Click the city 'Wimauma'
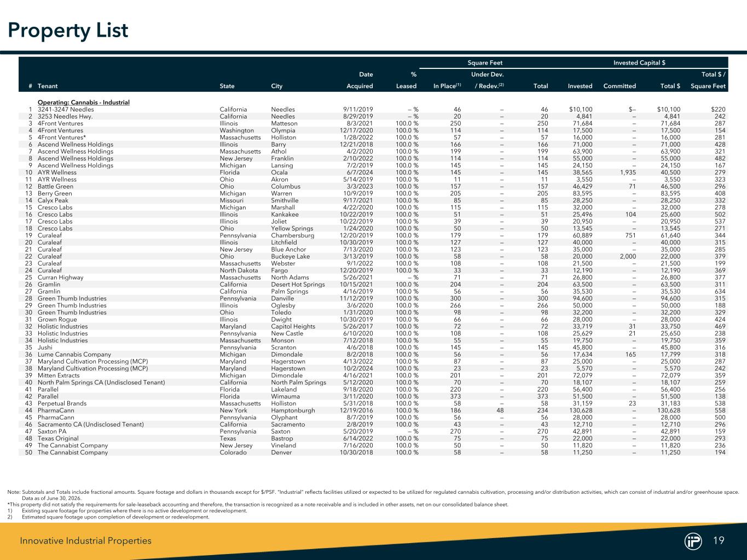The width and height of the screenshot is (747, 560). [285, 396]
